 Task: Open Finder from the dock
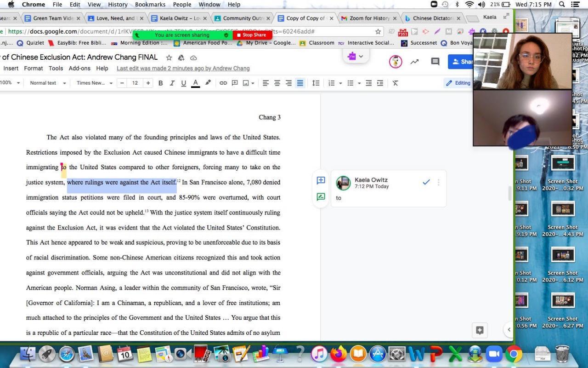(28, 354)
